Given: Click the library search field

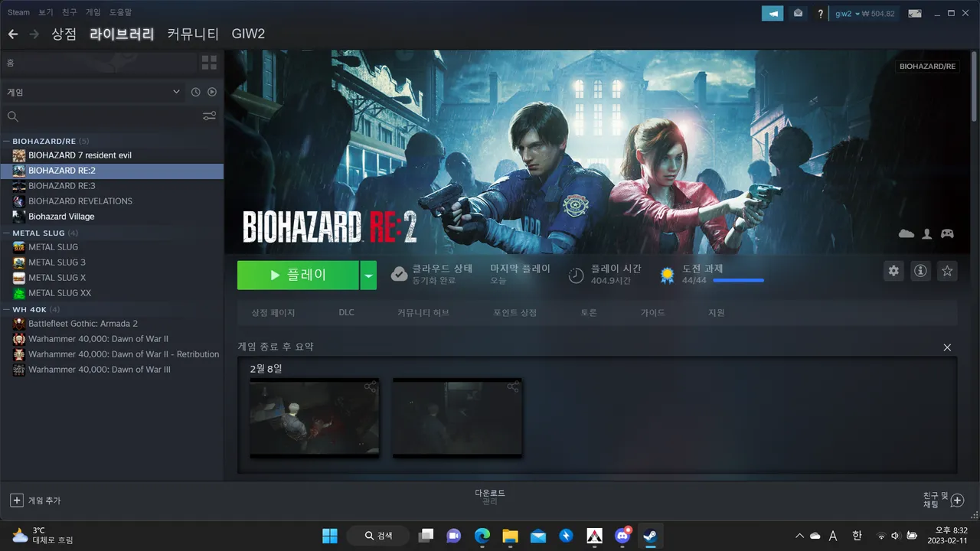Looking at the screenshot, I should click(100, 116).
